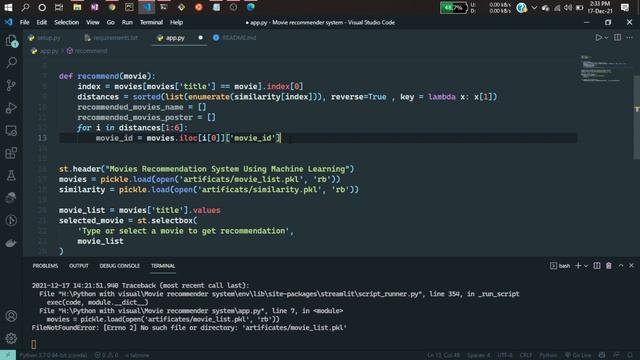Split the editor to the right
This screenshot has height=360, width=640.
tap(617, 38)
